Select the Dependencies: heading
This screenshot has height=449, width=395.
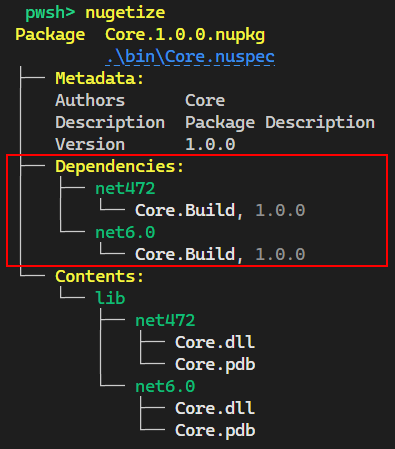coord(120,166)
